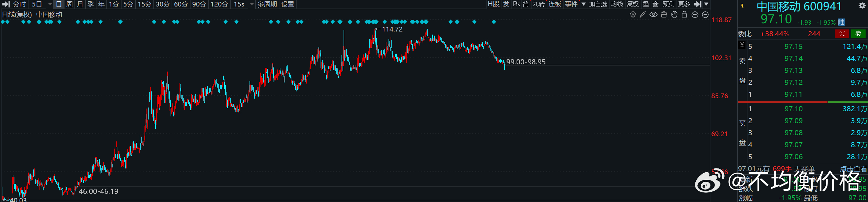Select the sell-1 price 97.11
The height and width of the screenshot is (202, 868).
click(x=794, y=94)
